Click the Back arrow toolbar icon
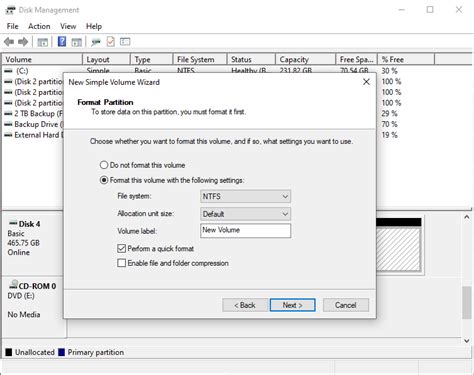The height and width of the screenshot is (375, 474). pyautogui.click(x=9, y=42)
